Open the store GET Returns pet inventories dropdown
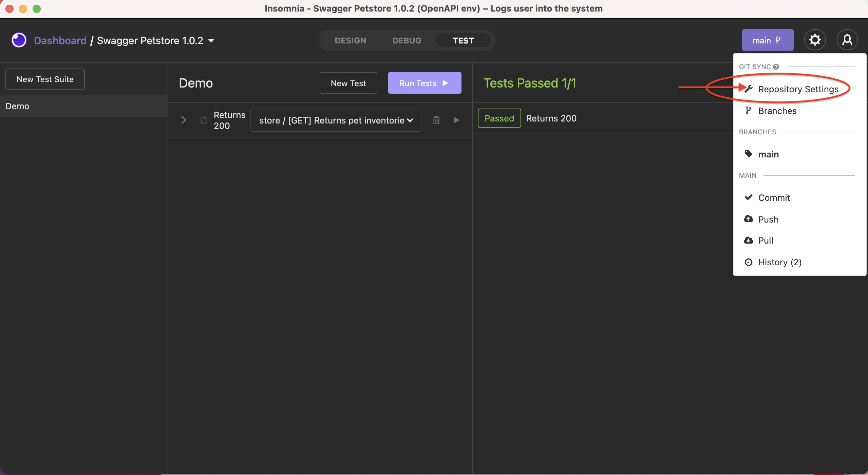868x475 pixels. [x=335, y=120]
